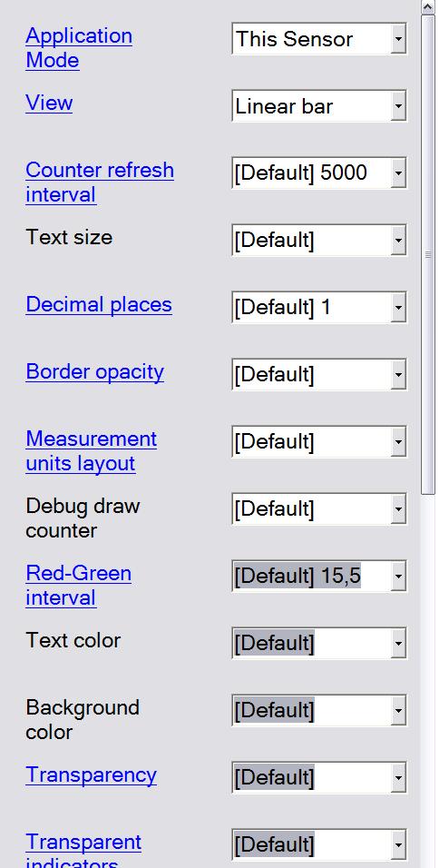Open the Application Mode dropdown
Screen dimensions: 439x868
[x=319, y=39]
